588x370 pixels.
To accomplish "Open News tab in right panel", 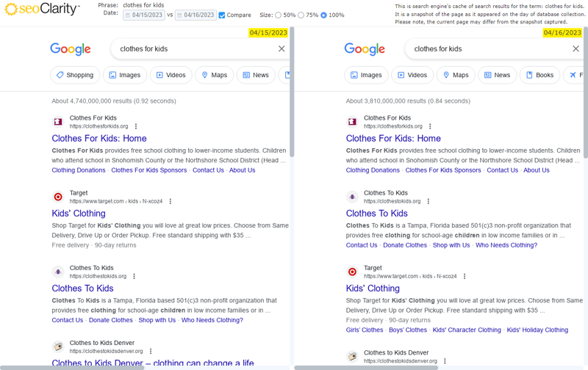I will (498, 75).
